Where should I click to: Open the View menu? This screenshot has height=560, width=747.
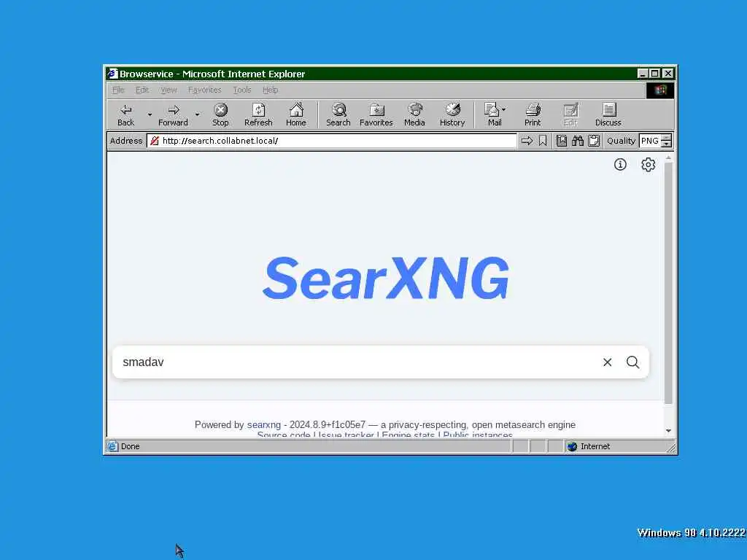point(169,90)
